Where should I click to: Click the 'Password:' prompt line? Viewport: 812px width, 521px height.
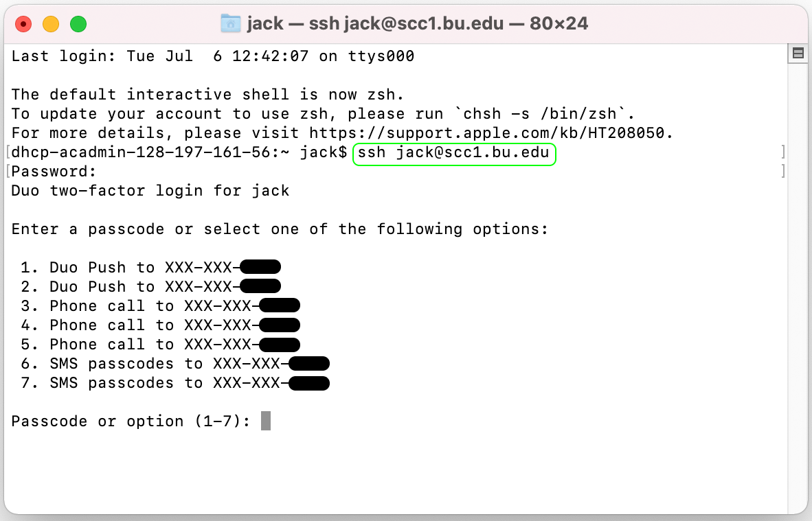point(54,171)
